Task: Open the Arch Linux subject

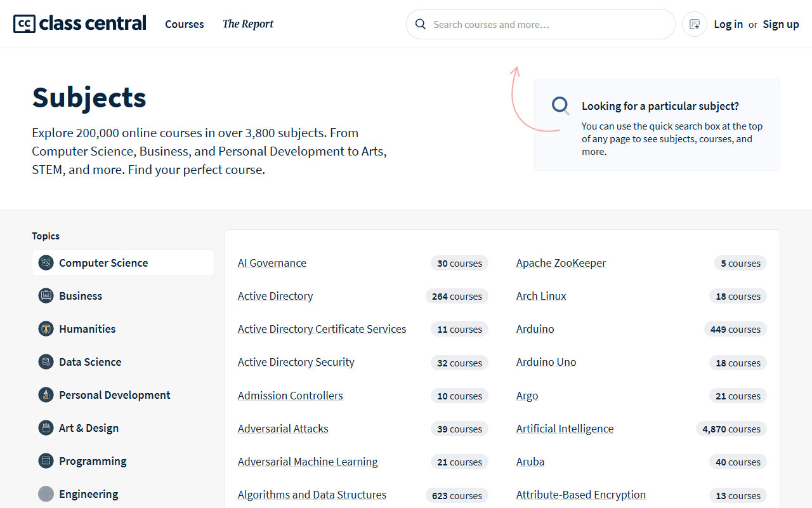Action: pos(541,296)
